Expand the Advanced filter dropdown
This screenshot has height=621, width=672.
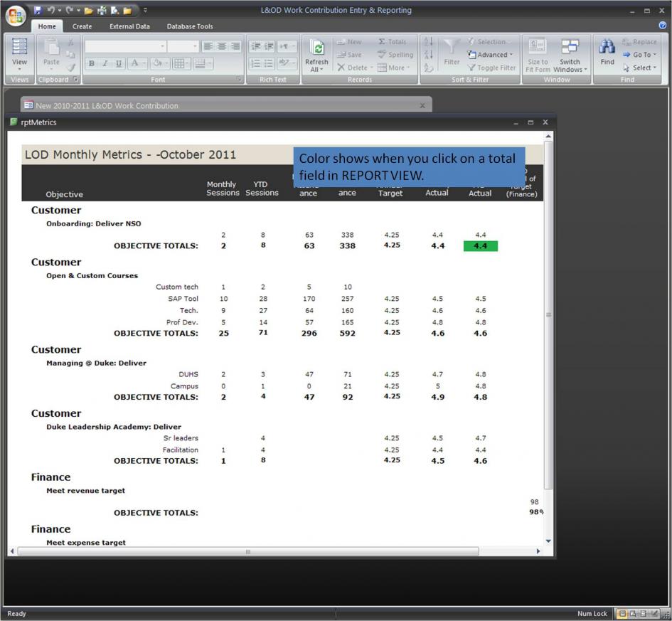tap(491, 55)
